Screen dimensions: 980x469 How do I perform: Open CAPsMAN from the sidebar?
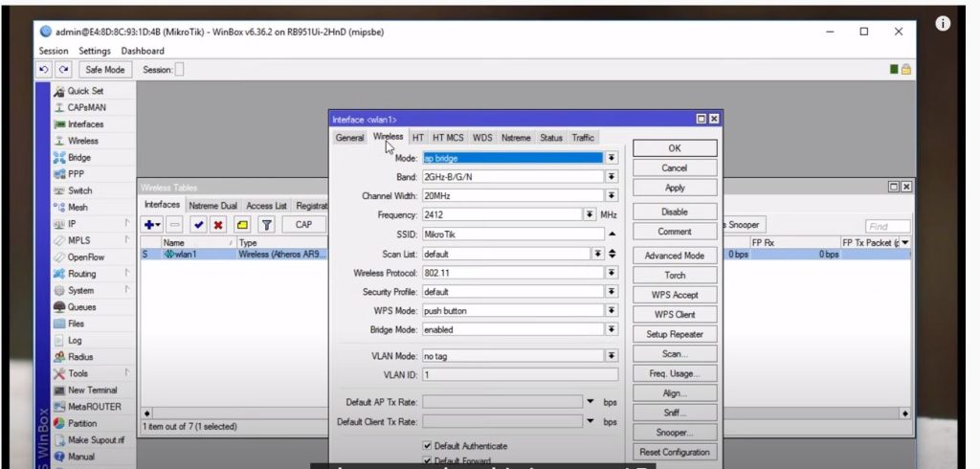tap(87, 107)
